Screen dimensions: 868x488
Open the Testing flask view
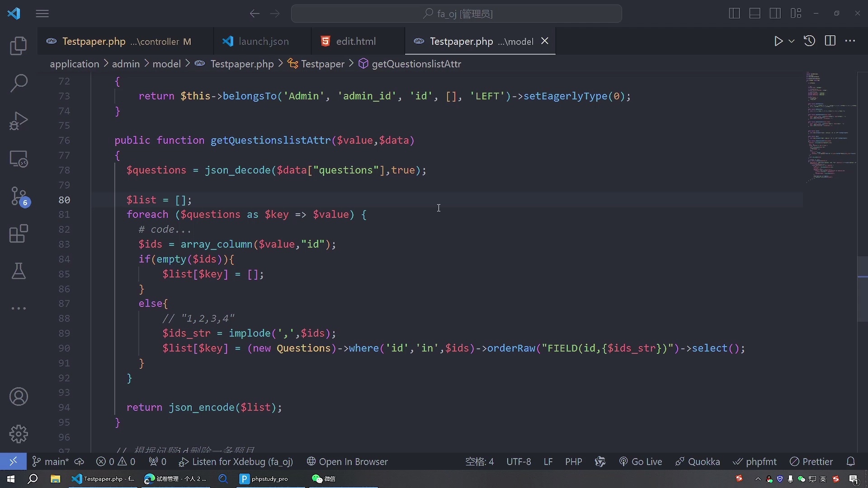[19, 271]
